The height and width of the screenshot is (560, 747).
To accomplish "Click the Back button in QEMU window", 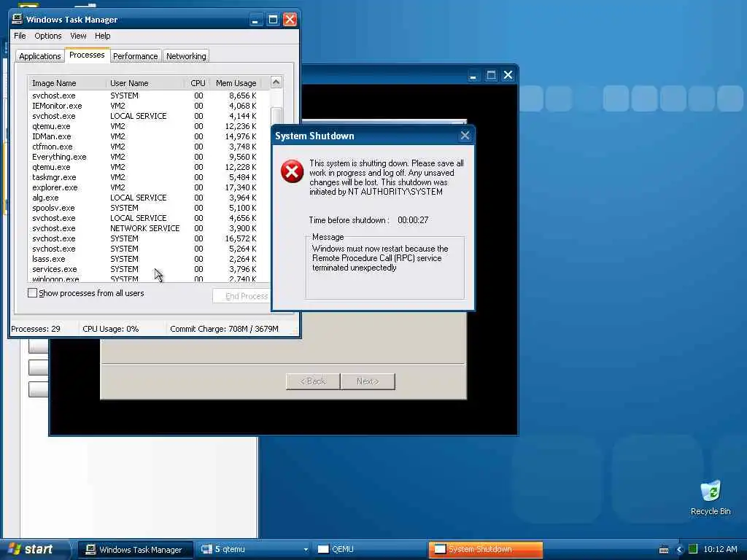I will 313,381.
